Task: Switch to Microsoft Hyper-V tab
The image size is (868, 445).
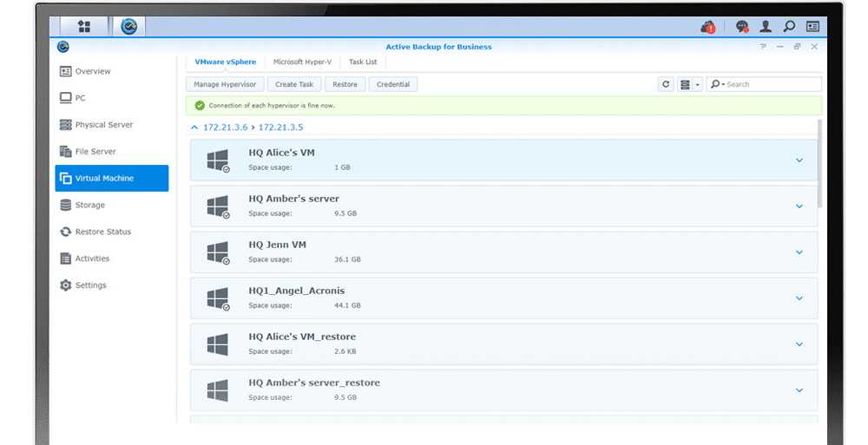Action: tap(302, 62)
